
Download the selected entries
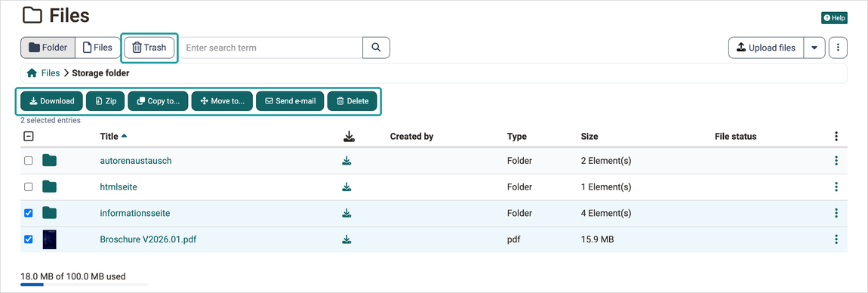51,100
